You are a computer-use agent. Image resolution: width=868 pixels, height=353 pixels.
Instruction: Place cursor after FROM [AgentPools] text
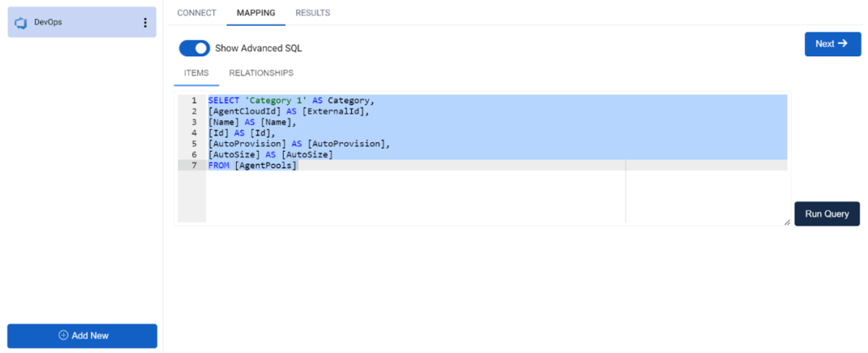point(298,165)
